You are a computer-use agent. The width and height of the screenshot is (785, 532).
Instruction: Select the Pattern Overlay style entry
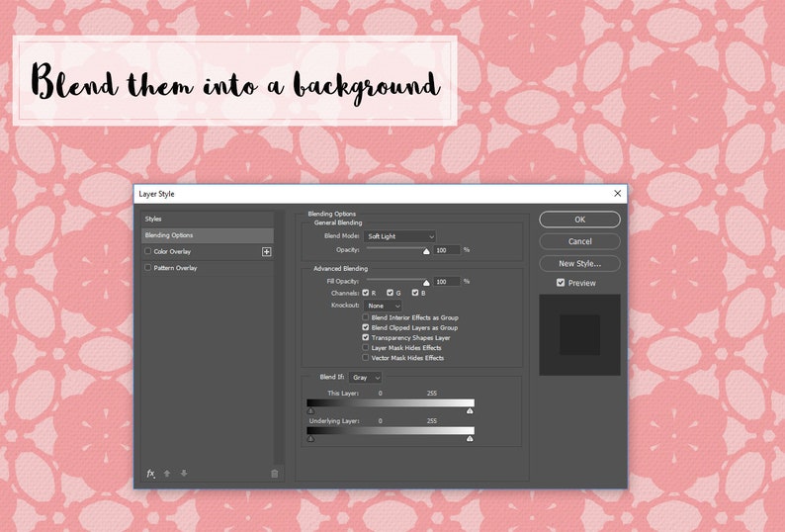click(x=208, y=268)
